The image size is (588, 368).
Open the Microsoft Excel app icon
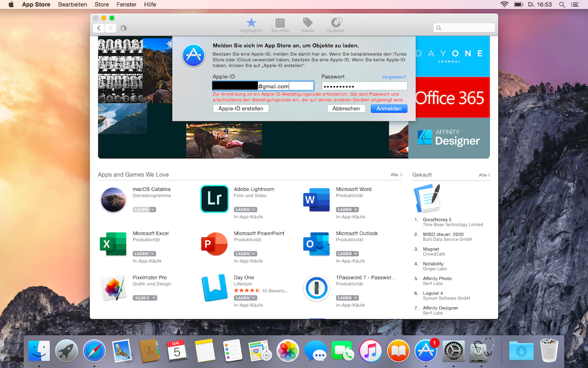pyautogui.click(x=113, y=244)
